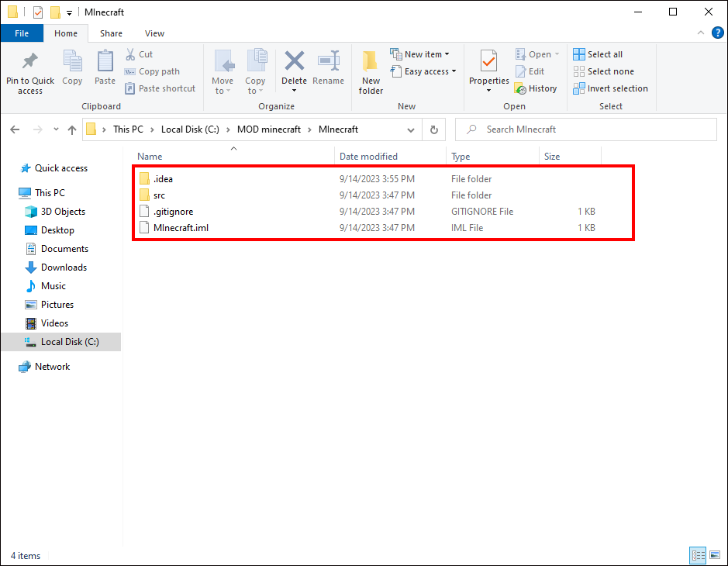
Task: Click This PC in the address path
Action: tap(128, 129)
